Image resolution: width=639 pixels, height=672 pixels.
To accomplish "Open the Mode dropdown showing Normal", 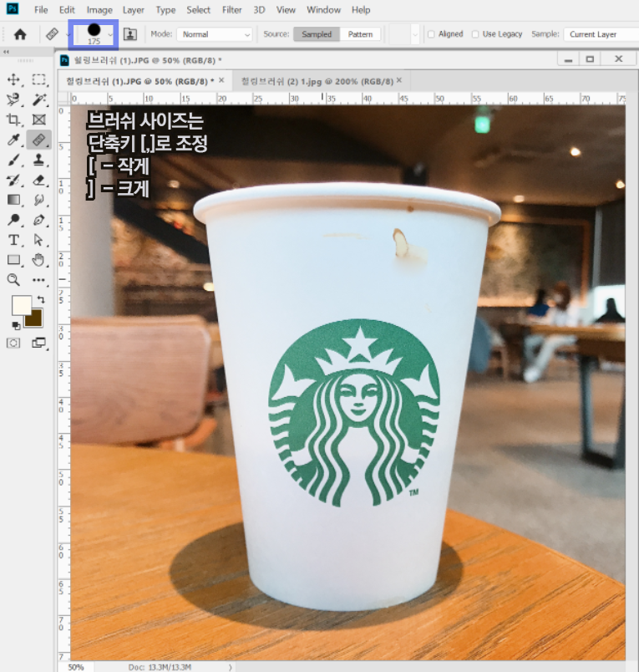I will (x=215, y=34).
